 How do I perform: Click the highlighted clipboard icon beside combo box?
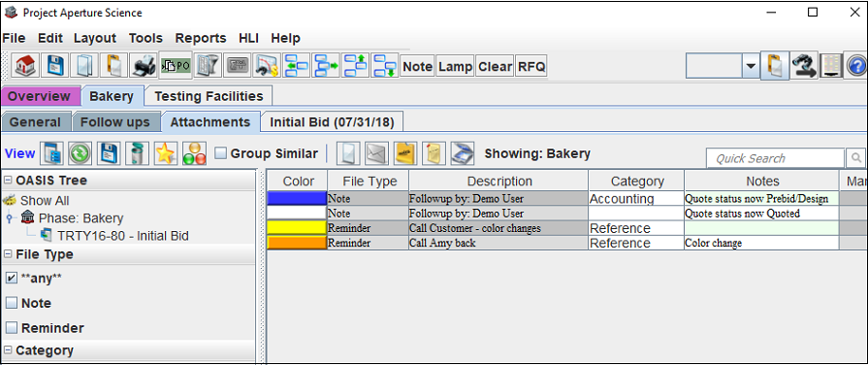click(x=775, y=66)
